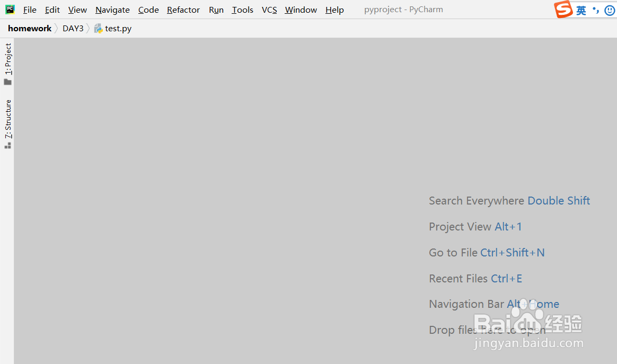Click the Ctrl+Shift+N Go to File hint
Viewport: 617px width, 364px height.
(513, 253)
